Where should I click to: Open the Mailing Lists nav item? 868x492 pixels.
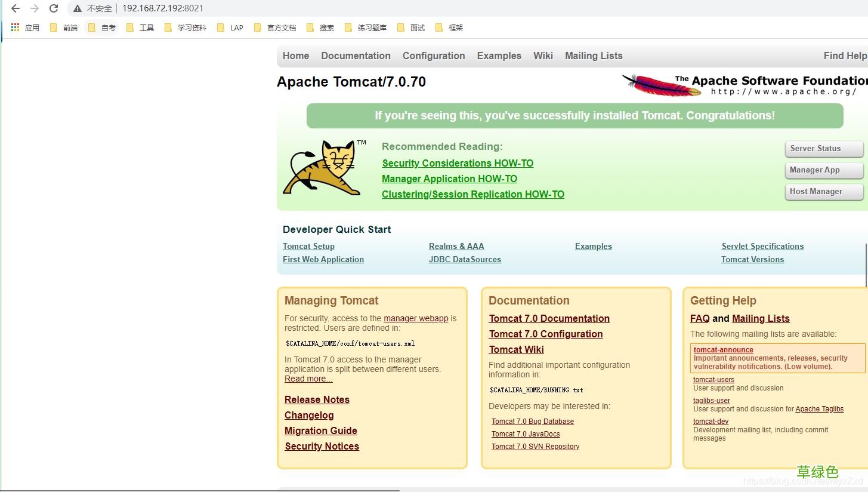tap(594, 56)
